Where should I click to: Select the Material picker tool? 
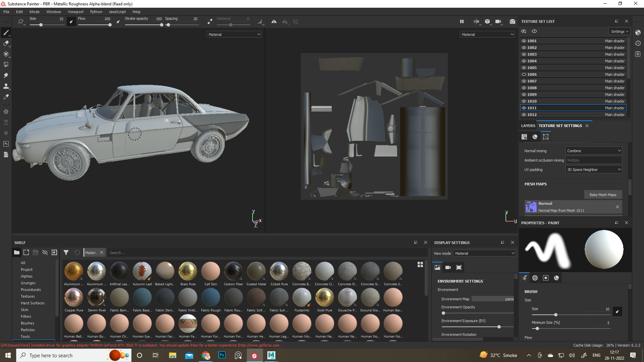pyautogui.click(x=6, y=97)
